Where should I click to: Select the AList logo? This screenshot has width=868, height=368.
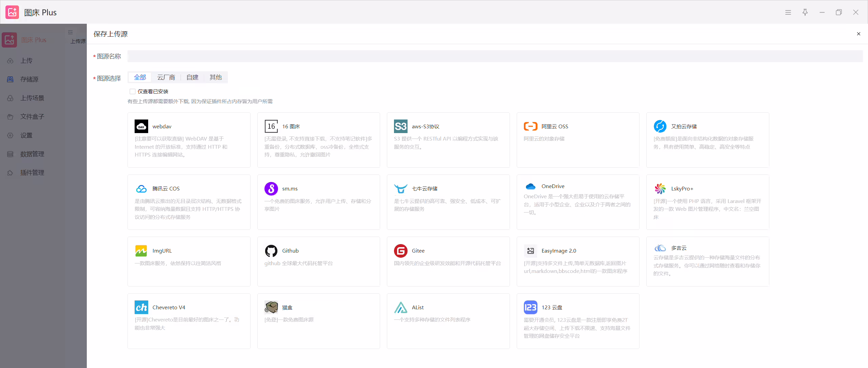pos(400,307)
